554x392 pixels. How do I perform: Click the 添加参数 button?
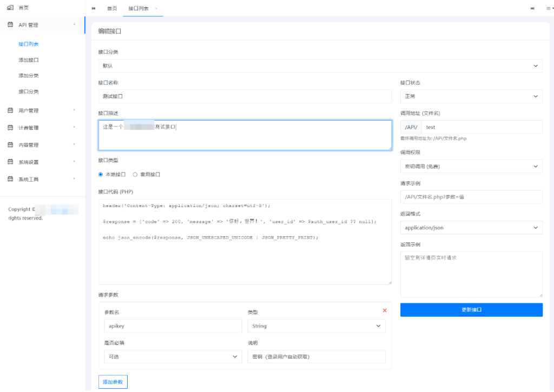113,382
